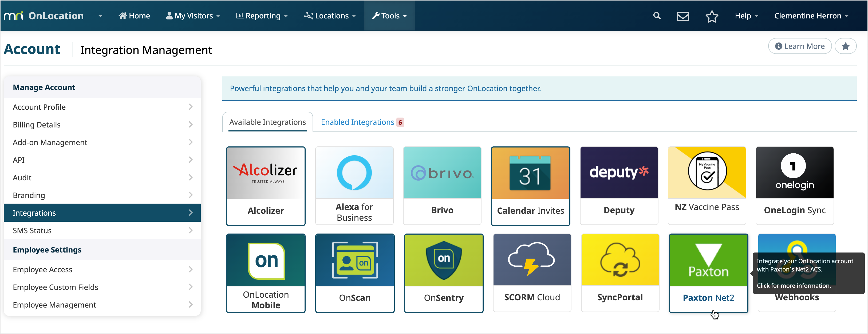
Task: Open the Paxton Net2 integration card
Action: (x=708, y=273)
